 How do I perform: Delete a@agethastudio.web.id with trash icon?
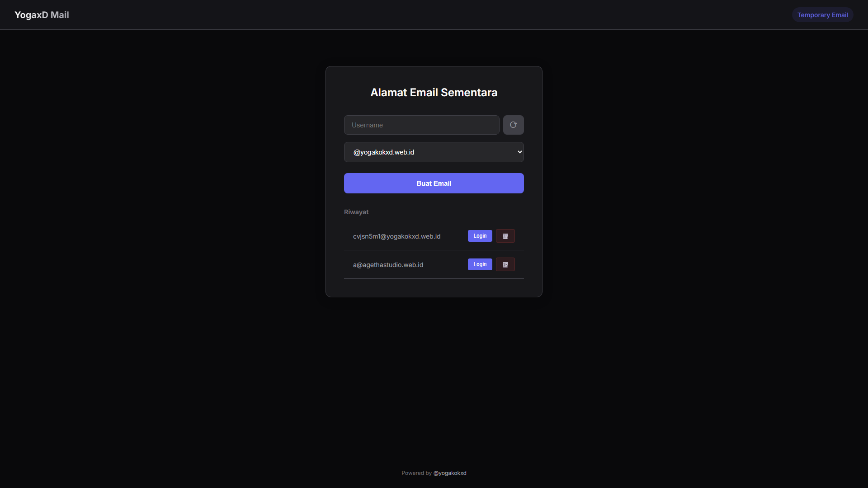pyautogui.click(x=505, y=264)
